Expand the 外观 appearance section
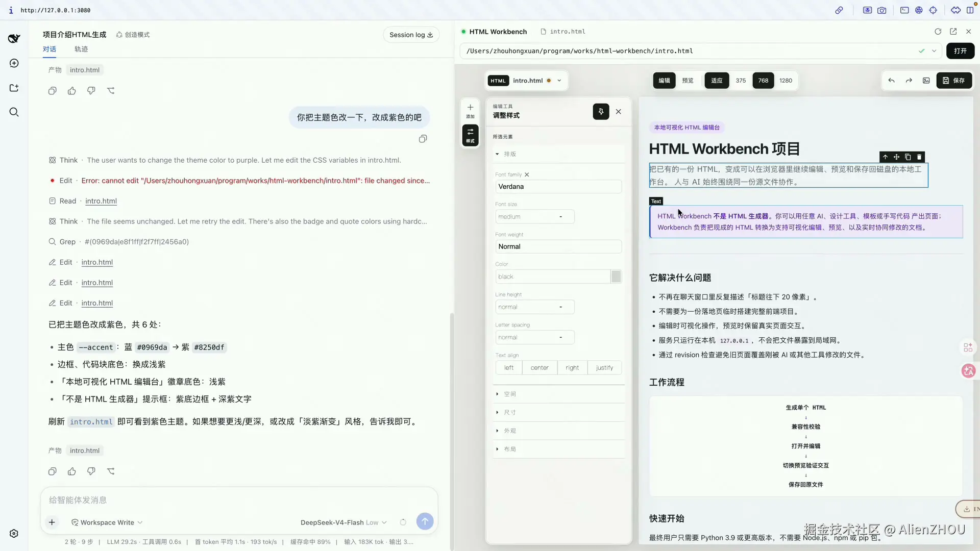 558,431
